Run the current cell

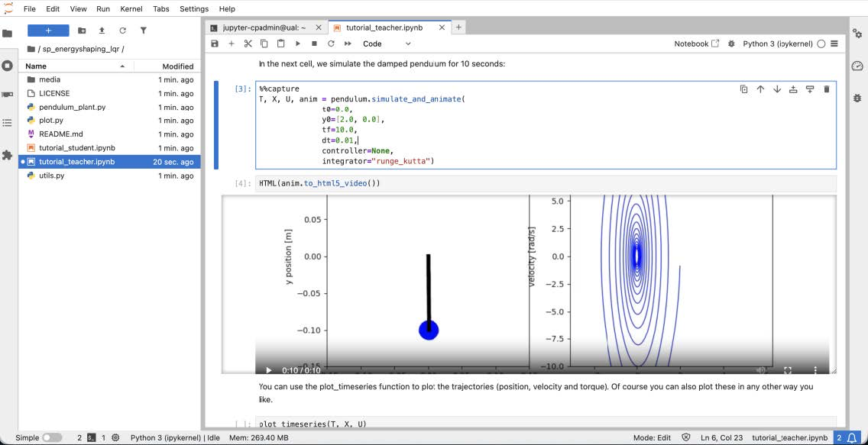[296, 44]
